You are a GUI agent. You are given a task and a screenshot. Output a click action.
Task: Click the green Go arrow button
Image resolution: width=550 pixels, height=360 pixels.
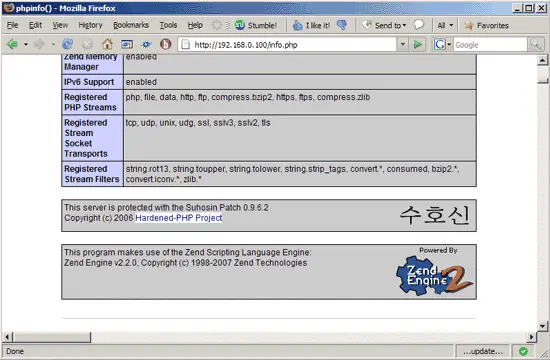[418, 44]
